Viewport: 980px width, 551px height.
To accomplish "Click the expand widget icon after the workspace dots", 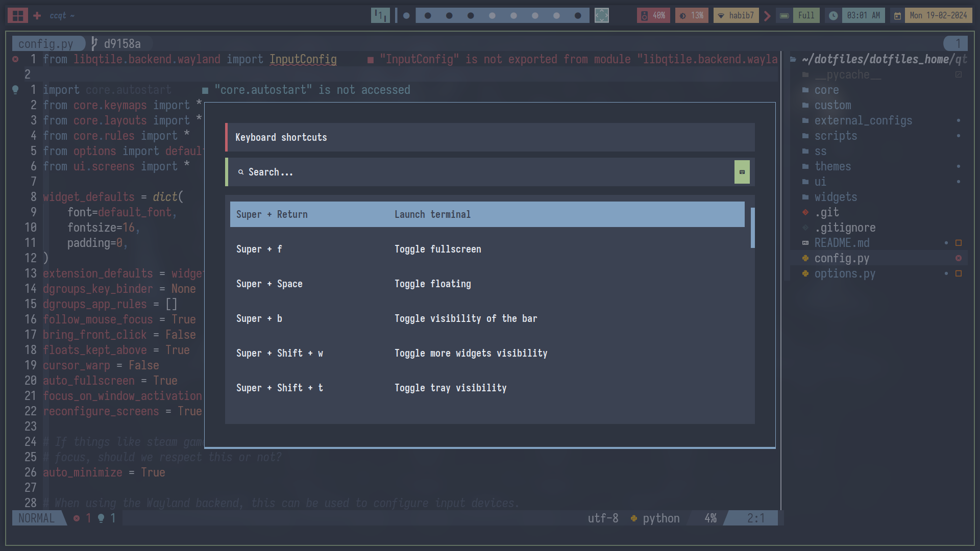I will (x=602, y=15).
